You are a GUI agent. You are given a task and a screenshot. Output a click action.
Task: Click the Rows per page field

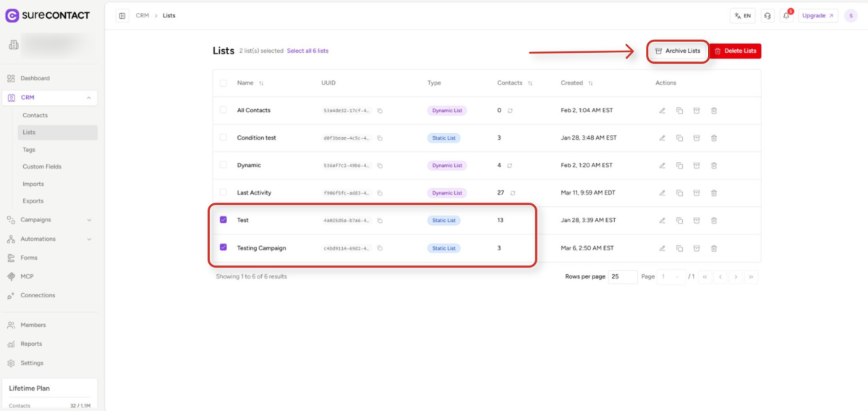tap(622, 276)
